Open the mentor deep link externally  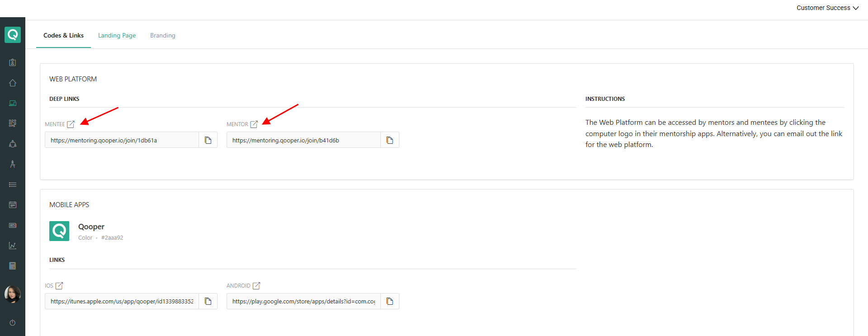[x=254, y=124]
